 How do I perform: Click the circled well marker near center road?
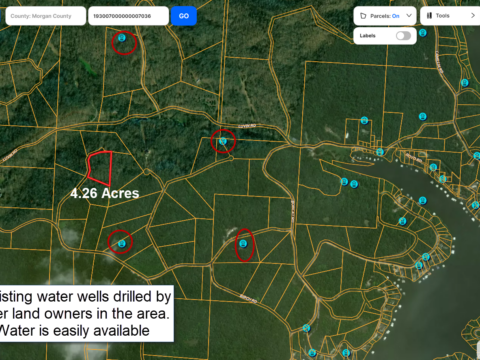pos(223,141)
